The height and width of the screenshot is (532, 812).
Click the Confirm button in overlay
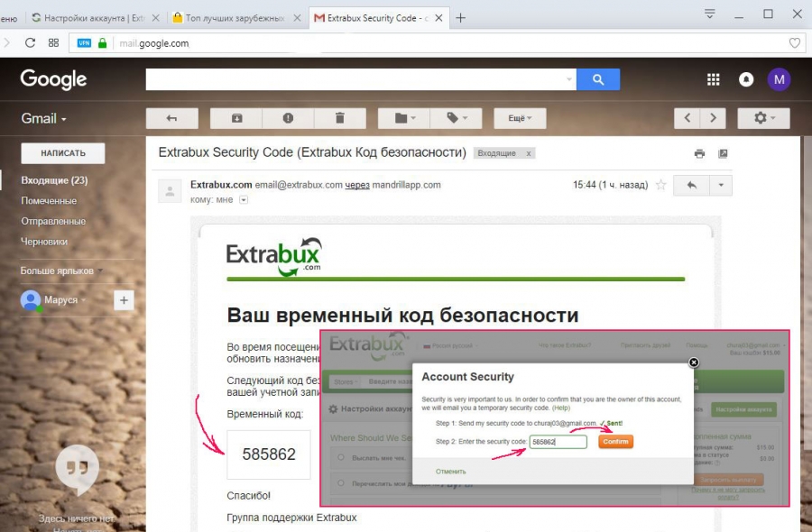click(615, 442)
